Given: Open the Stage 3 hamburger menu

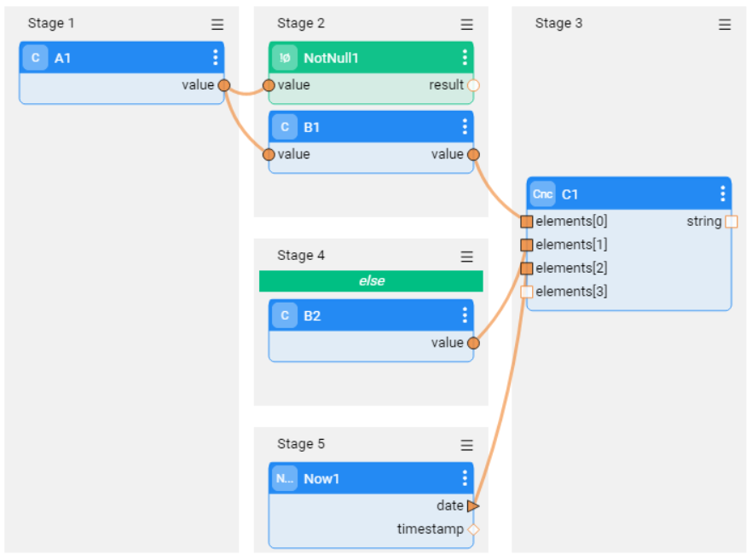Looking at the screenshot, I should [725, 25].
